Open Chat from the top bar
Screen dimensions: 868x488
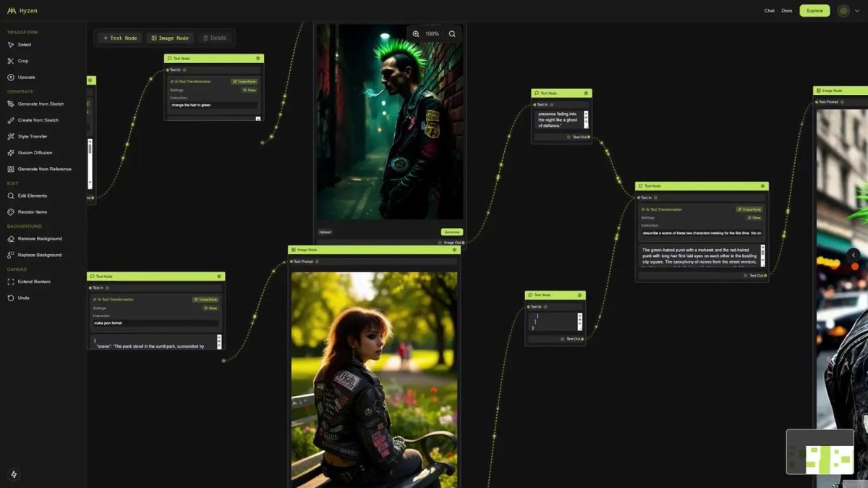[770, 11]
